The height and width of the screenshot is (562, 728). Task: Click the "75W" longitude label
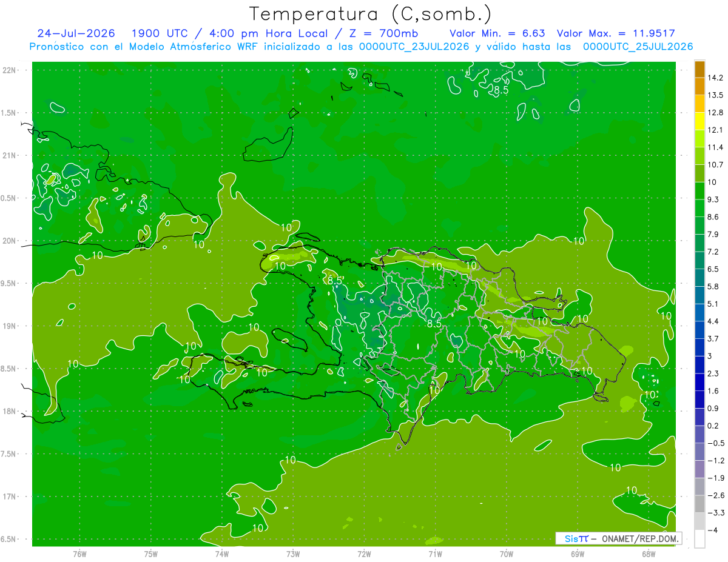(150, 553)
